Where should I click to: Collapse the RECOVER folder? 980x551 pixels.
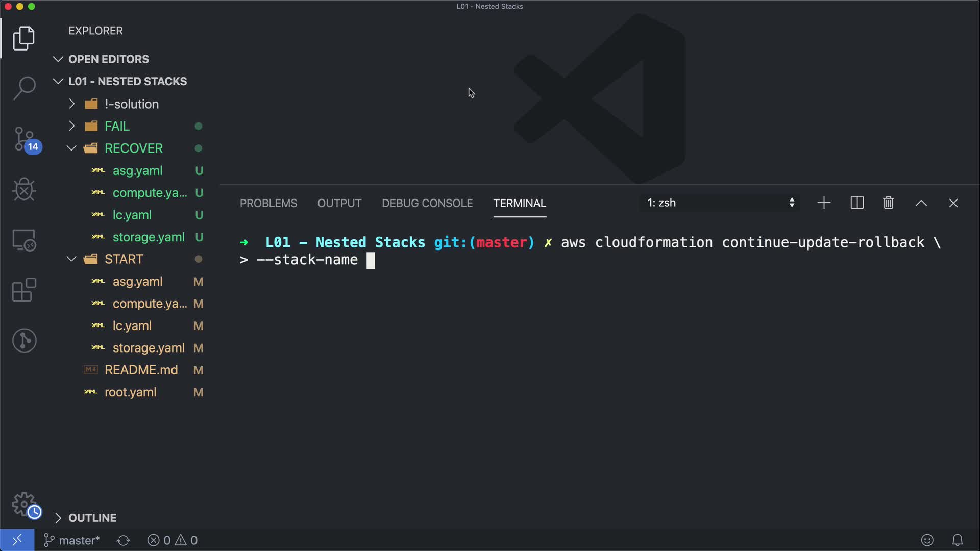[x=133, y=148]
